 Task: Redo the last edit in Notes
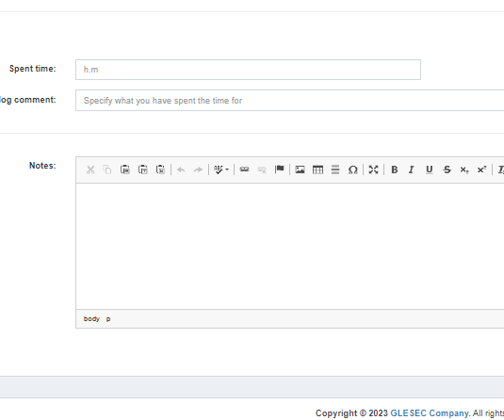pos(199,170)
